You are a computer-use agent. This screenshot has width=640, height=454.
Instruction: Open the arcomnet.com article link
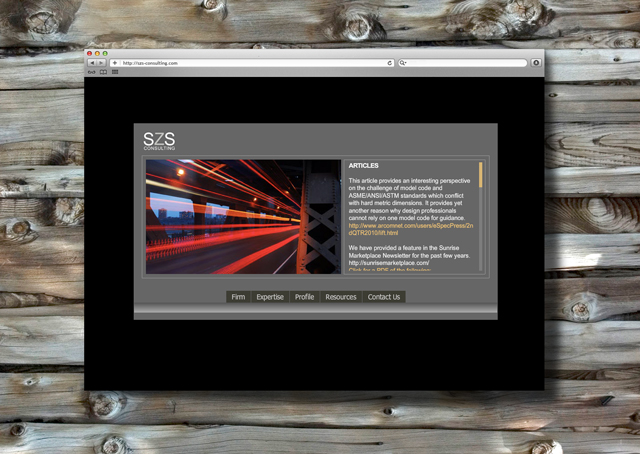click(x=411, y=229)
